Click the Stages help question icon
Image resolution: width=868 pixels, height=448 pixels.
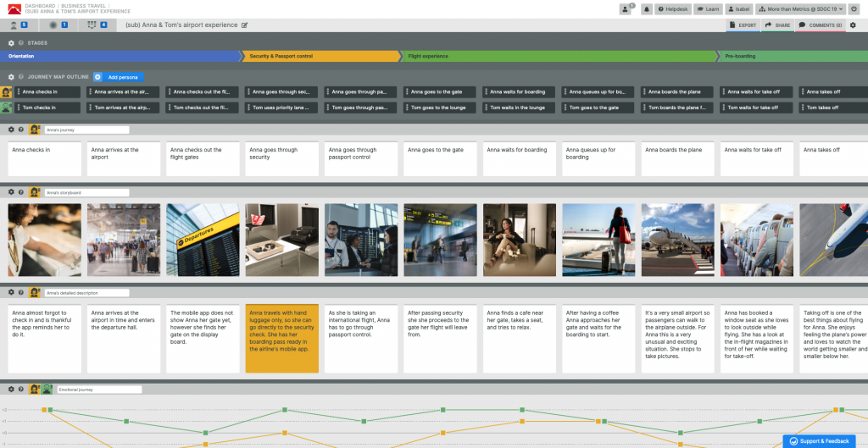pyautogui.click(x=21, y=42)
